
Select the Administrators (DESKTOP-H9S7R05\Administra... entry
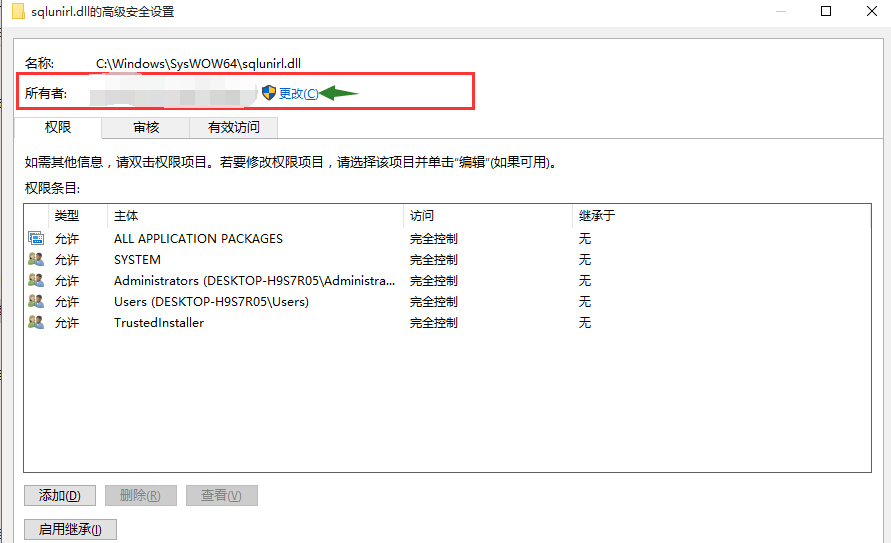(x=255, y=281)
